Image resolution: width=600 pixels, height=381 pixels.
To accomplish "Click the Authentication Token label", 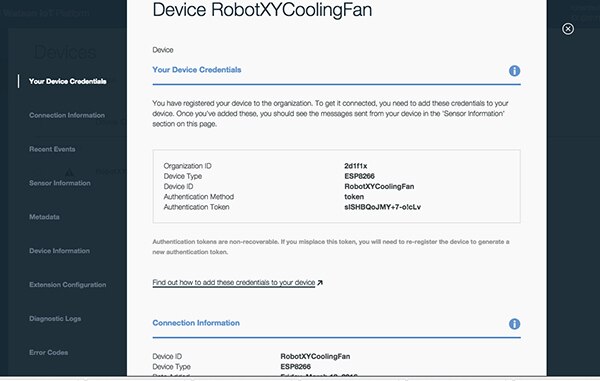I will (x=197, y=207).
